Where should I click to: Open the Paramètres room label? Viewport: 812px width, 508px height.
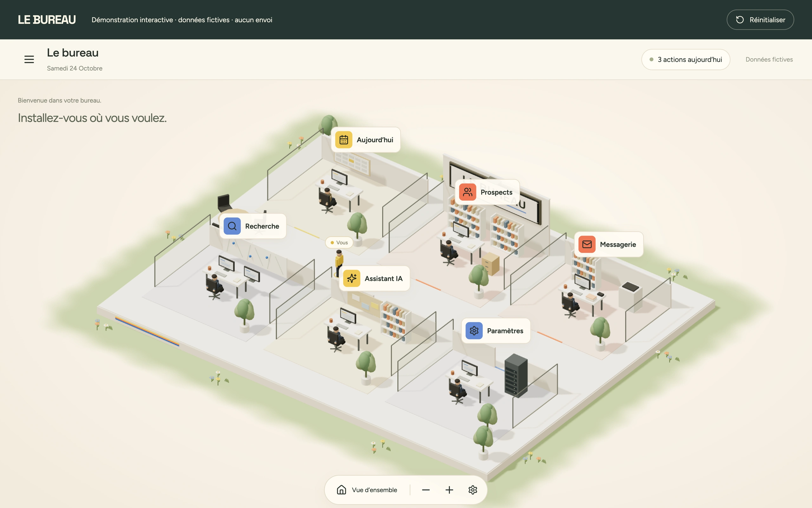coord(496,331)
